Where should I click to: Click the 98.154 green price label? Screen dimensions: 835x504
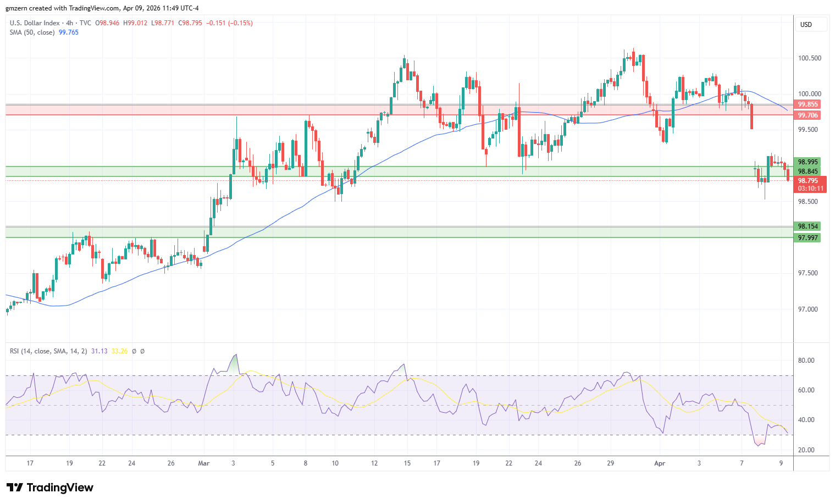point(808,226)
